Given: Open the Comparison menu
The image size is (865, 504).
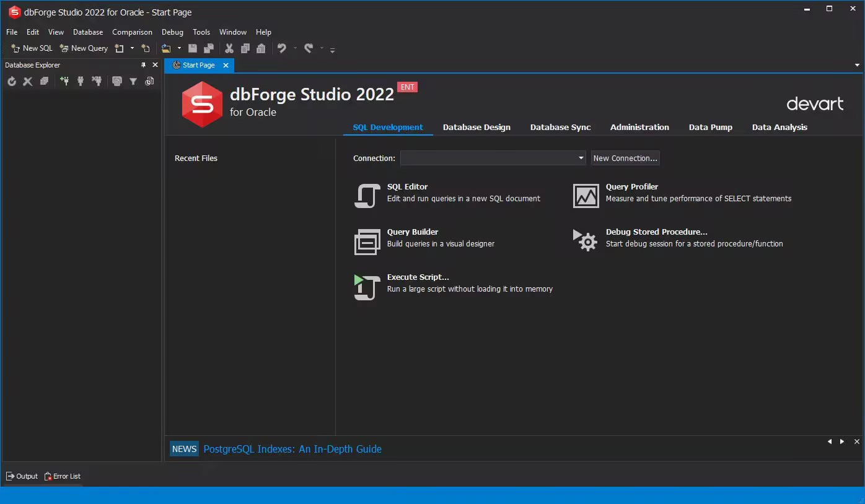Looking at the screenshot, I should tap(132, 32).
